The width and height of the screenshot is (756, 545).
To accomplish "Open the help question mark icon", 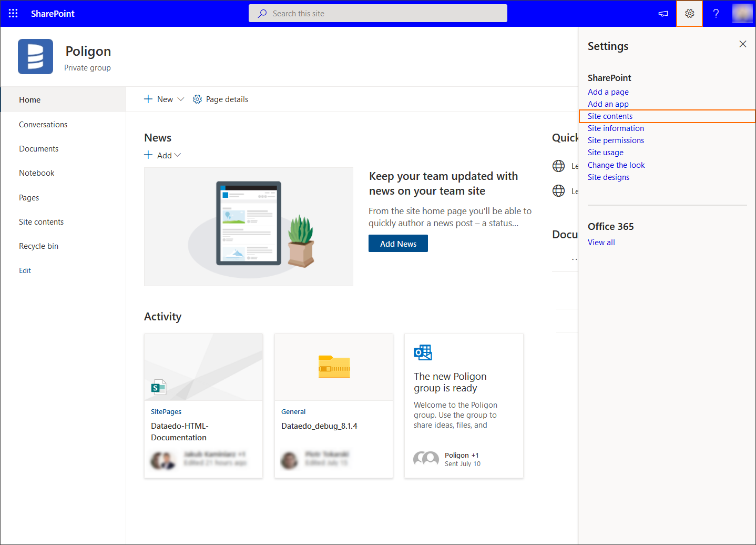I will [716, 14].
